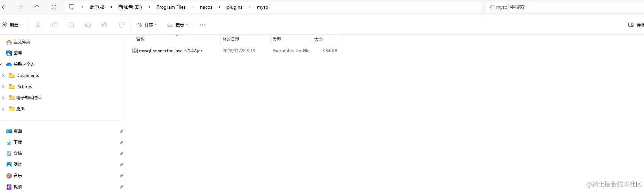
Task: Click Program Files in the breadcrumb
Action: [x=171, y=7]
